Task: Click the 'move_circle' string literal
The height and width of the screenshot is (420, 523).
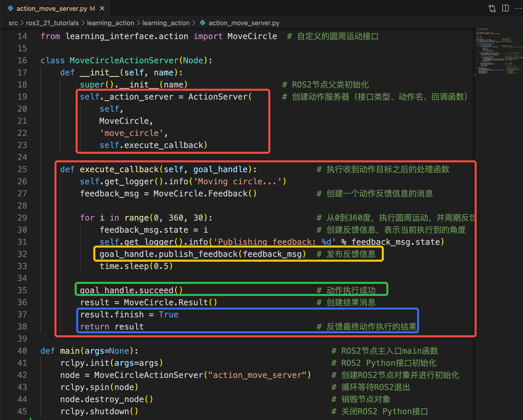Action: (x=131, y=133)
